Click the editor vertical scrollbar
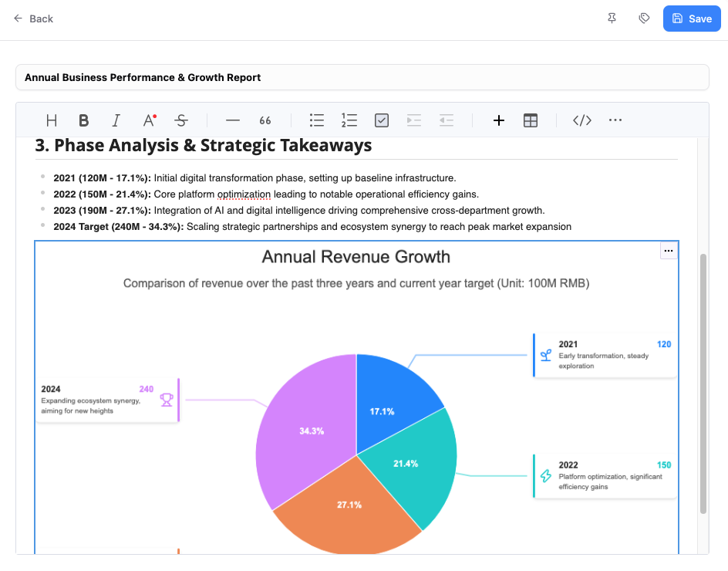Viewport: 728px width, 571px height. 703,383
